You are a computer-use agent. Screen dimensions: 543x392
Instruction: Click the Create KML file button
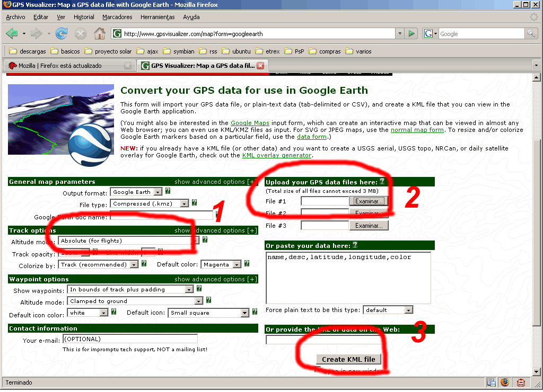[x=348, y=360]
